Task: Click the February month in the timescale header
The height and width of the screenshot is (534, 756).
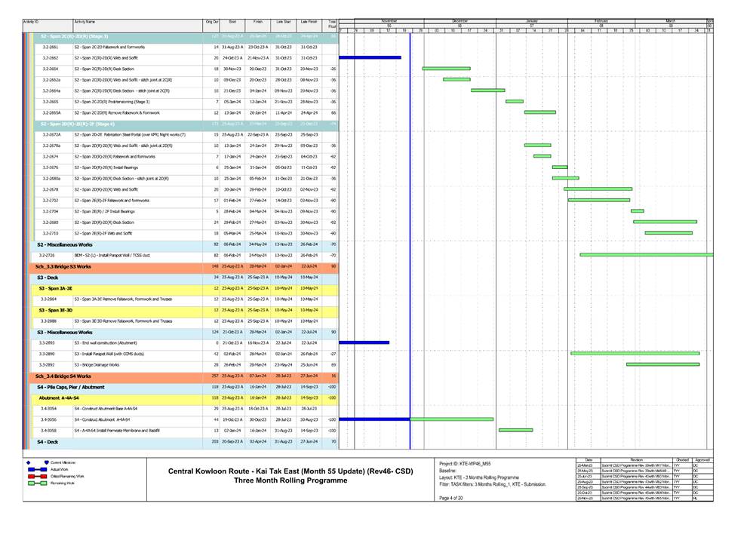Action: point(601,20)
